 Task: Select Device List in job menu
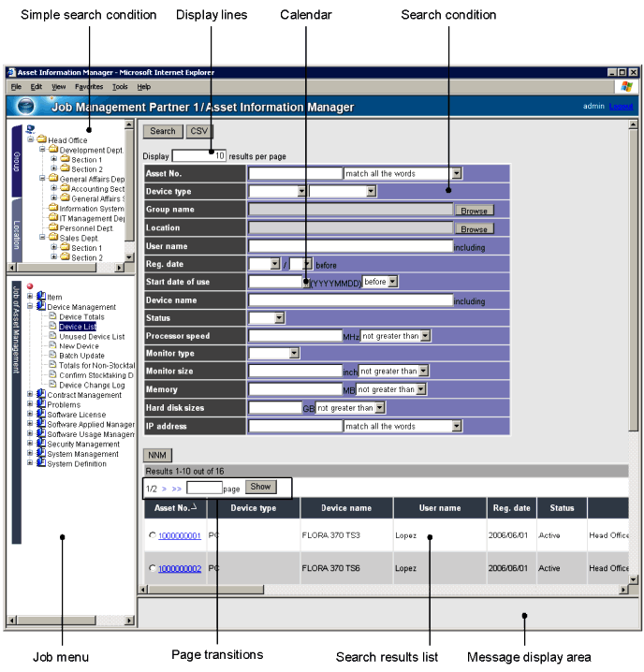(x=78, y=326)
